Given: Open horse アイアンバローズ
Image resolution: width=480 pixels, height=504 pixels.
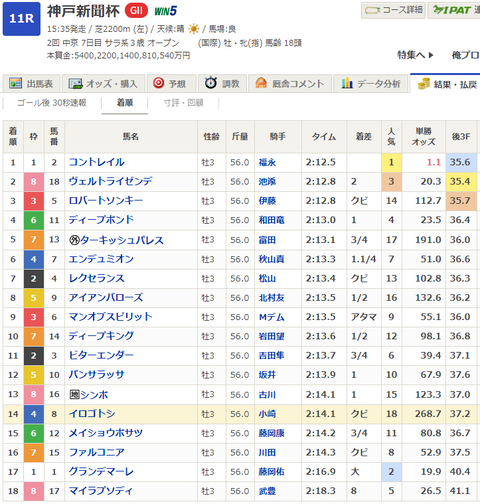Looking at the screenshot, I should [106, 298].
